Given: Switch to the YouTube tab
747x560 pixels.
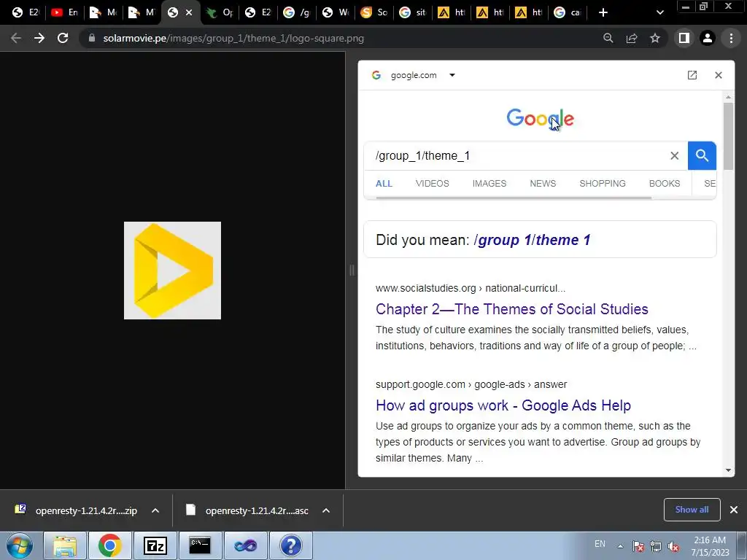Looking at the screenshot, I should click(x=64, y=12).
